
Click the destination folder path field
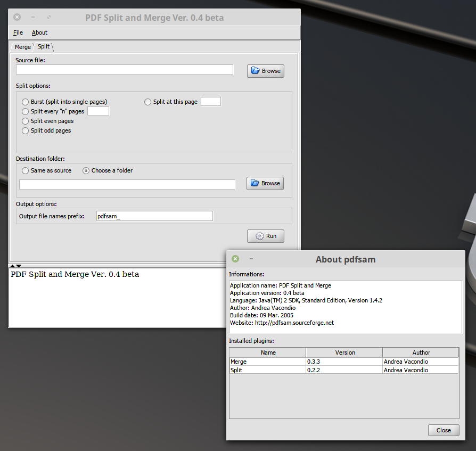127,185
